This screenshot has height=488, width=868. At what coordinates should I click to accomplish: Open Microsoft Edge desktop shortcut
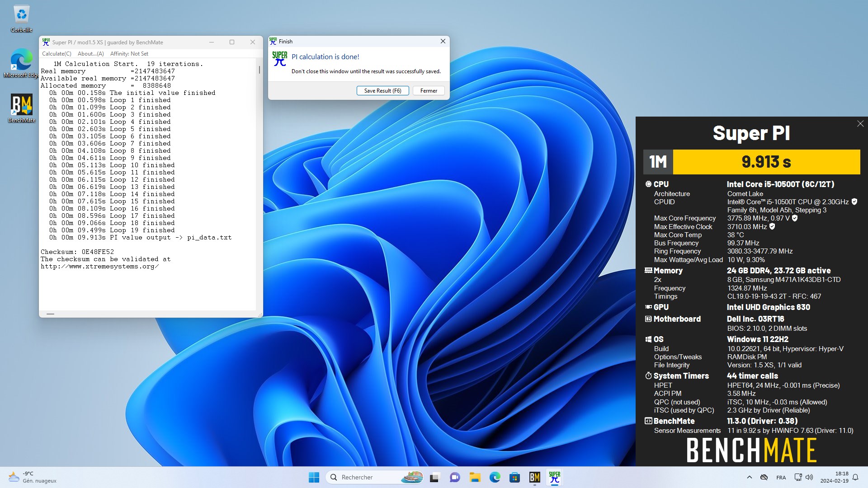point(21,63)
